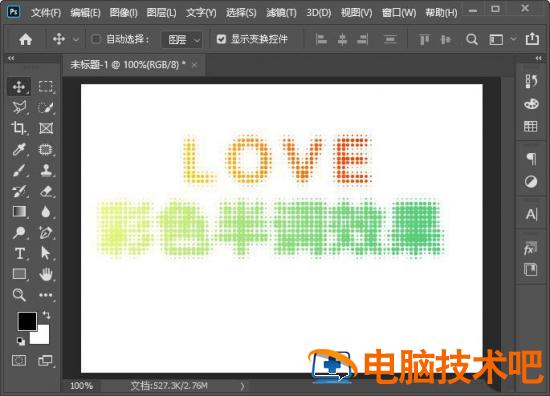The image size is (550, 396).
Task: Select the Rectangular Marquee tool
Action: [46, 87]
